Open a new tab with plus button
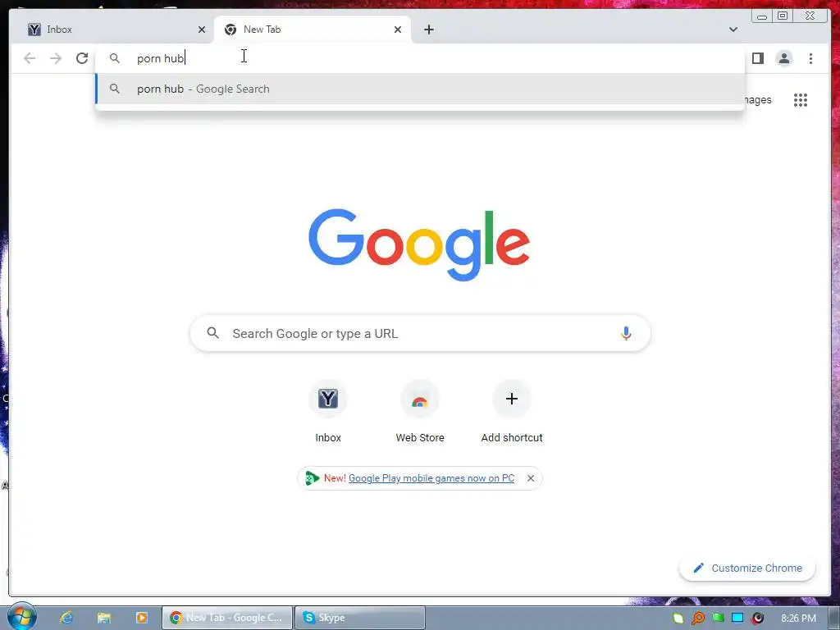This screenshot has width=840, height=630. (428, 30)
